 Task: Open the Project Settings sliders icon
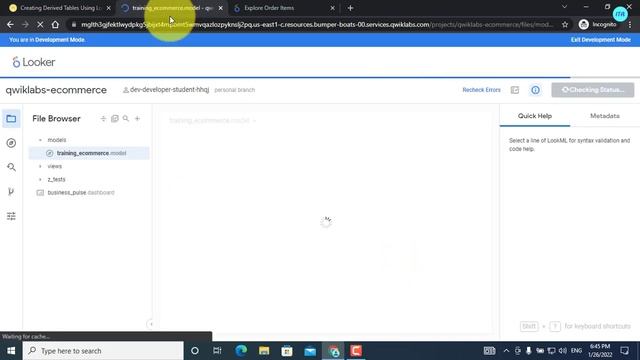click(11, 216)
